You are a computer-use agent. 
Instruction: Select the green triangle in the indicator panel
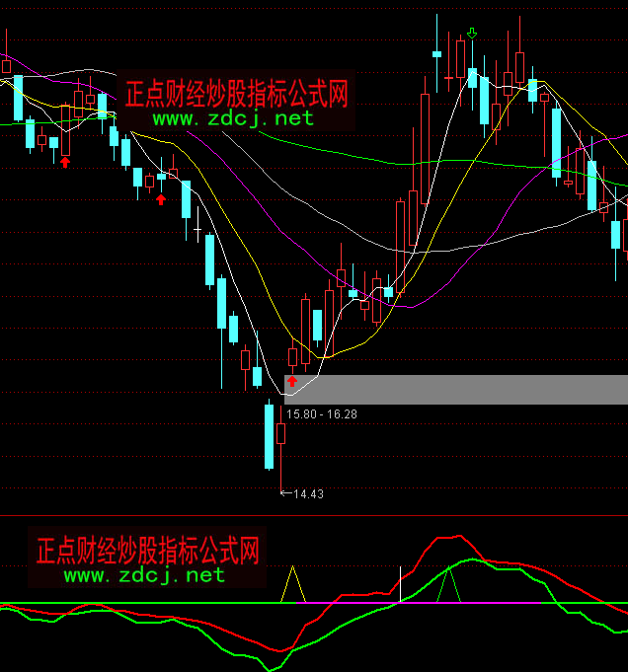tap(450, 586)
